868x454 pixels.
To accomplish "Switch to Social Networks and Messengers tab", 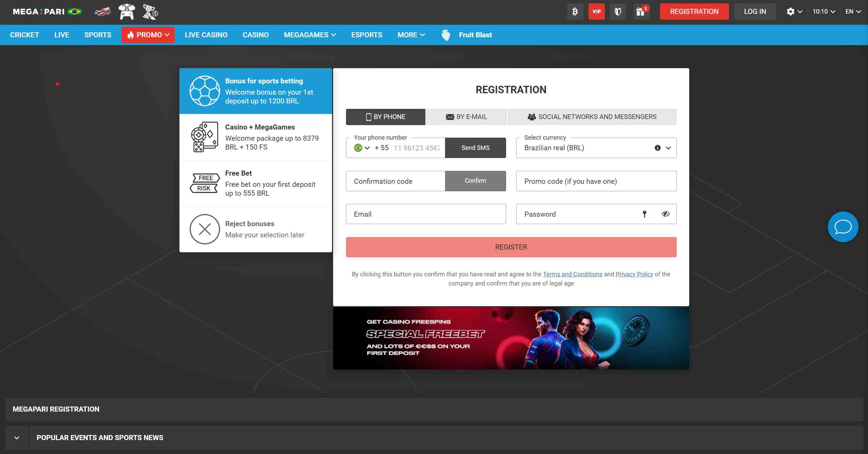I will point(592,117).
